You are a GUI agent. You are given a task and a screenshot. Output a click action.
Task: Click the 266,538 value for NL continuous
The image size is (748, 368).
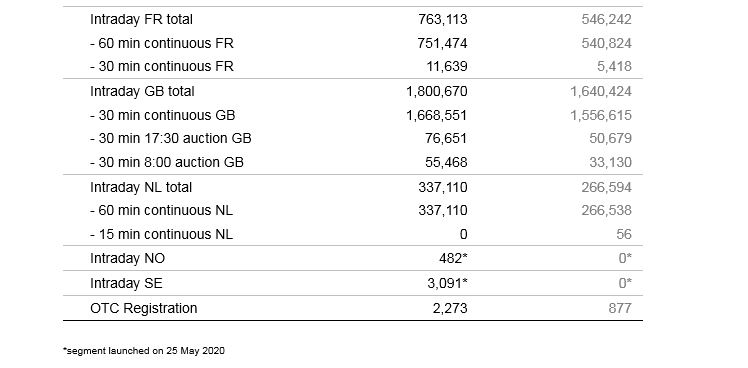point(606,210)
